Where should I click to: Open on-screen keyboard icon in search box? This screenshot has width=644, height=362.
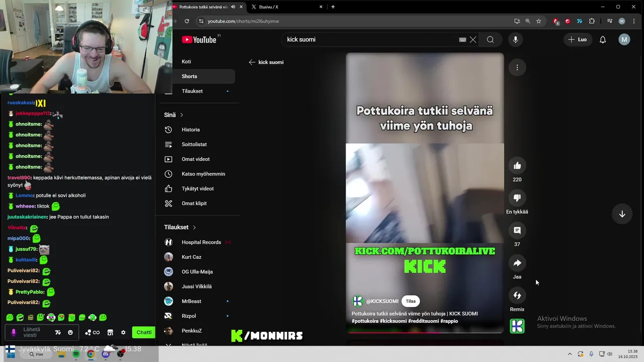[x=462, y=40]
